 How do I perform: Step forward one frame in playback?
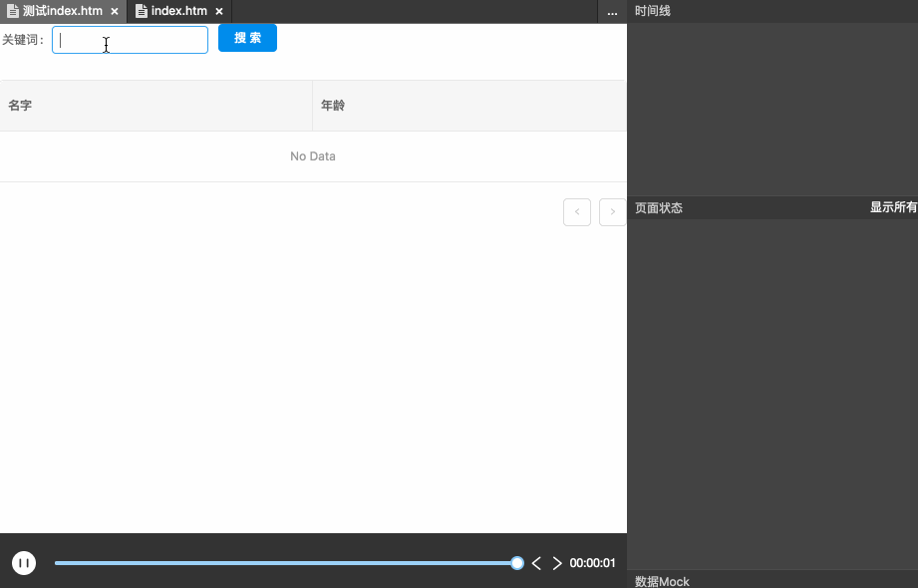(x=557, y=563)
